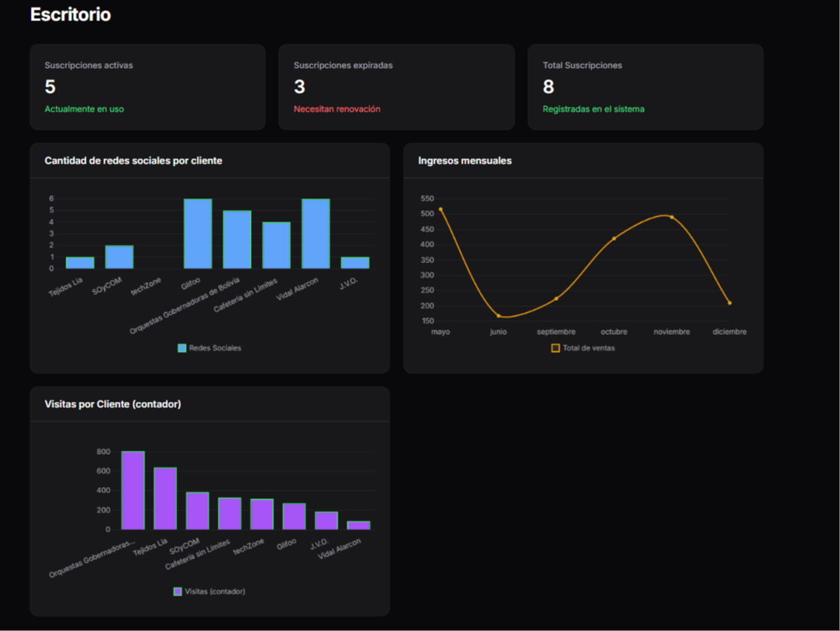Click the diciembre point in Ingresos mensuales
Screen dimensions: 840x631
click(x=729, y=303)
